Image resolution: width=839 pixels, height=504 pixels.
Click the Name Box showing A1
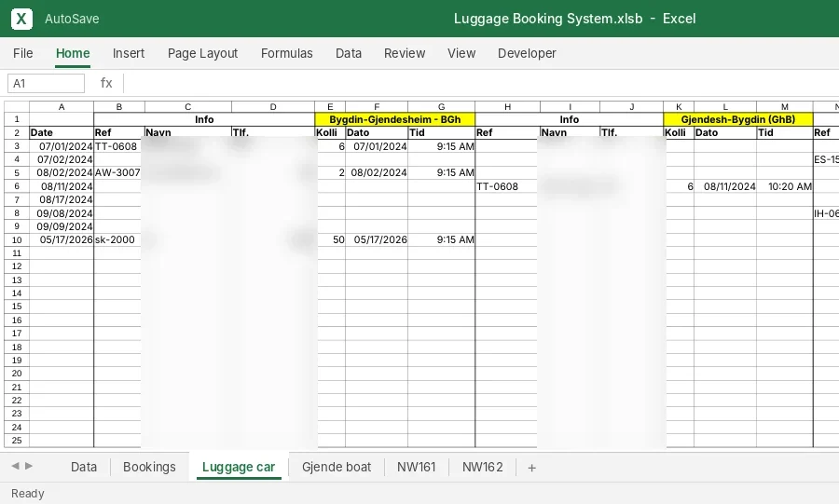click(x=46, y=83)
